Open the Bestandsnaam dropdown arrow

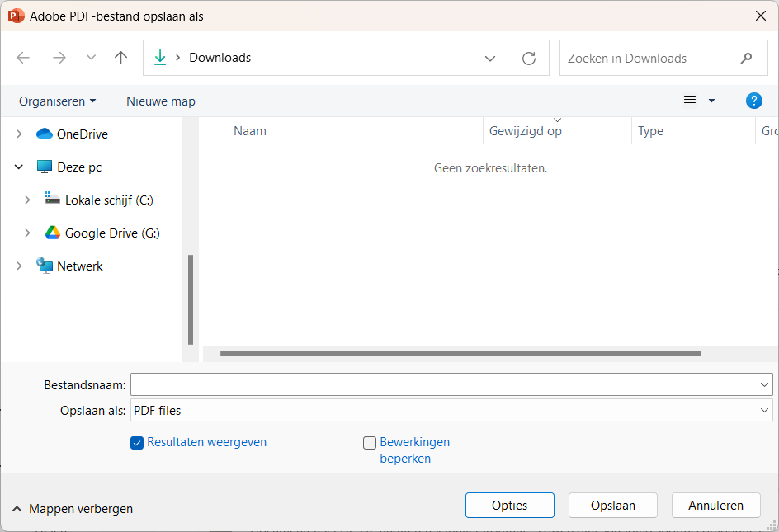(x=764, y=384)
